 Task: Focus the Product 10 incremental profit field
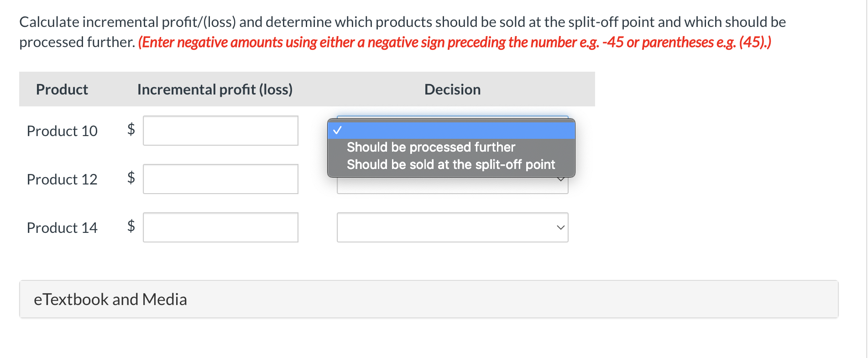pos(220,131)
